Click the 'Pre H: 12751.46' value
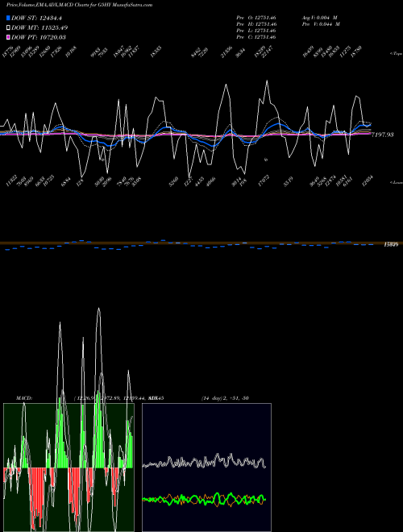 [x=256, y=24]
